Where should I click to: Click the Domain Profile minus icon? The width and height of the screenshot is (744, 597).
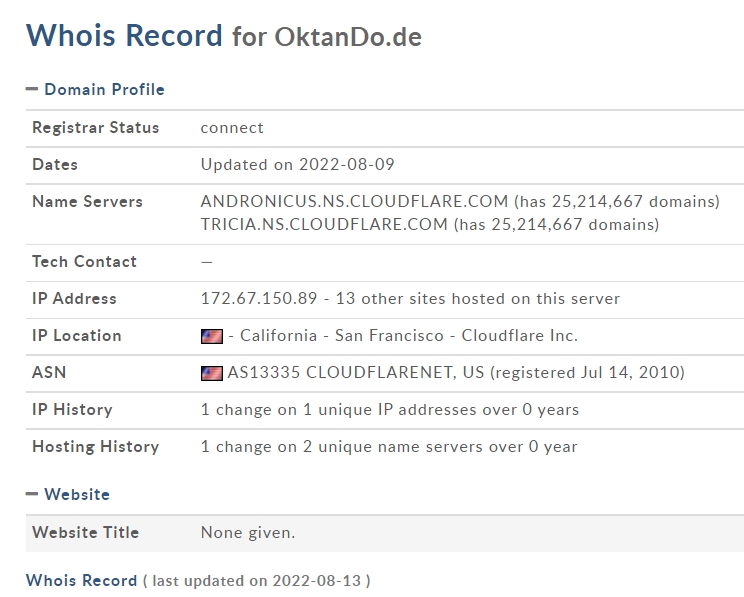point(32,89)
